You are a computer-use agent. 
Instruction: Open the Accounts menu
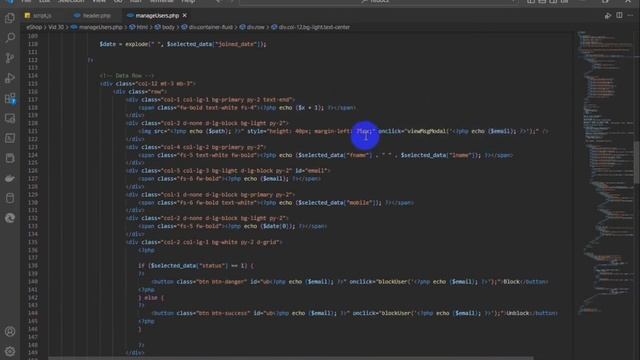coord(10,331)
